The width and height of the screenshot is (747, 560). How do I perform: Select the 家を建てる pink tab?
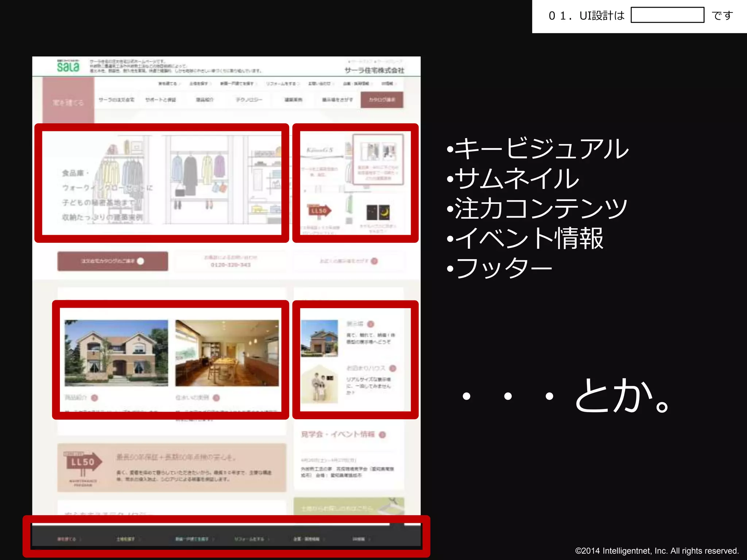coord(68,100)
